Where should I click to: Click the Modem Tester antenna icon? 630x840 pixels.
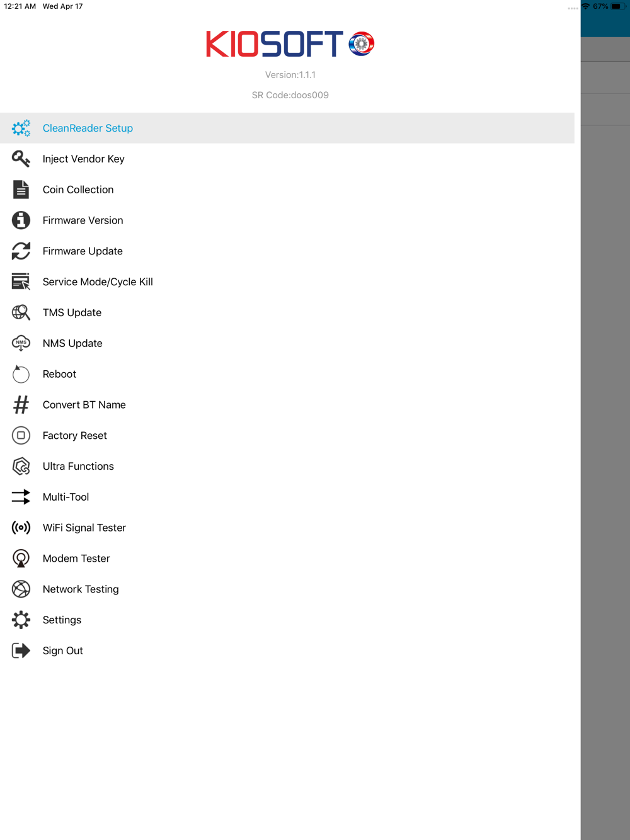(21, 559)
